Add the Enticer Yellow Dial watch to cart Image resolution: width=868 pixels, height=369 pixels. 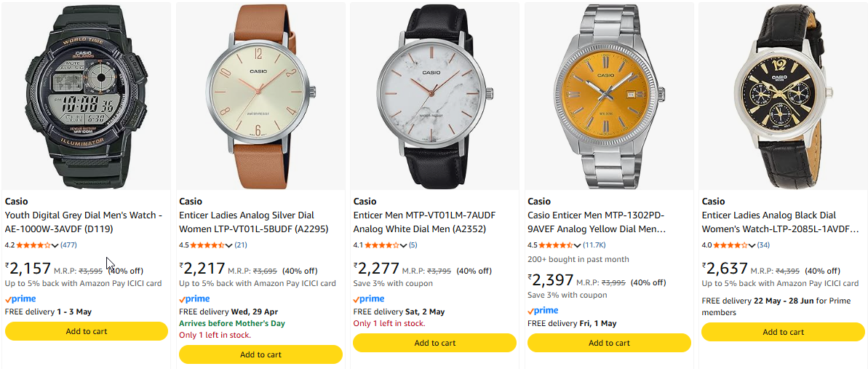609,343
